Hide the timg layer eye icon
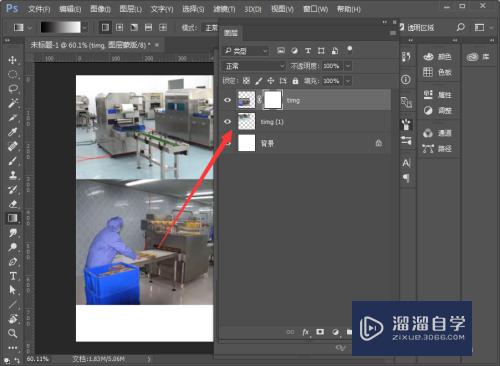The image size is (500, 366). pos(228,100)
